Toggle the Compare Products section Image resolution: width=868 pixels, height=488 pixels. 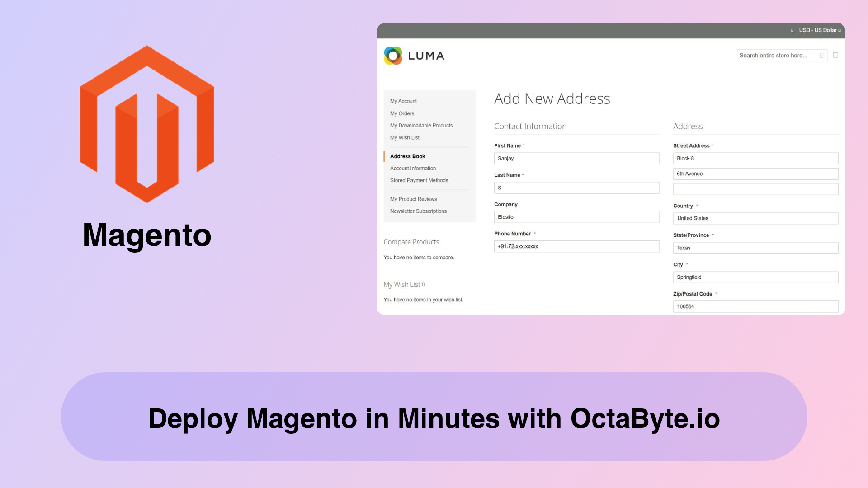(411, 241)
